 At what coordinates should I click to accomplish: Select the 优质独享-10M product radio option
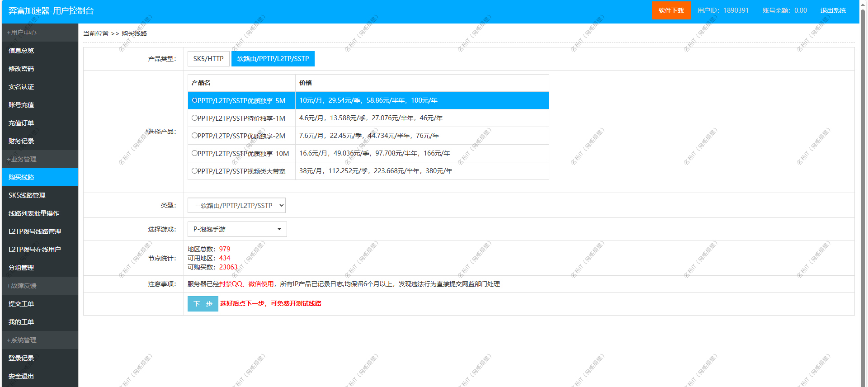point(194,153)
